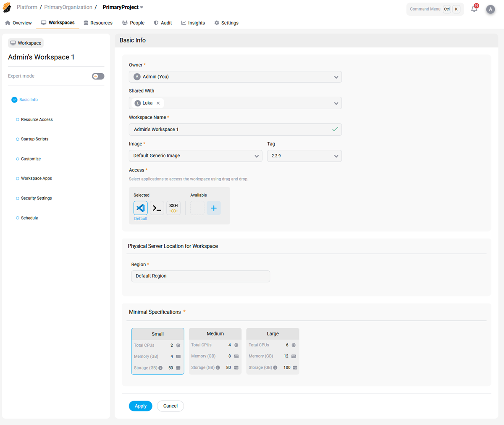This screenshot has width=504, height=425.
Task: Click the platform logo in the breadcrumb
Action: [x=7, y=7]
